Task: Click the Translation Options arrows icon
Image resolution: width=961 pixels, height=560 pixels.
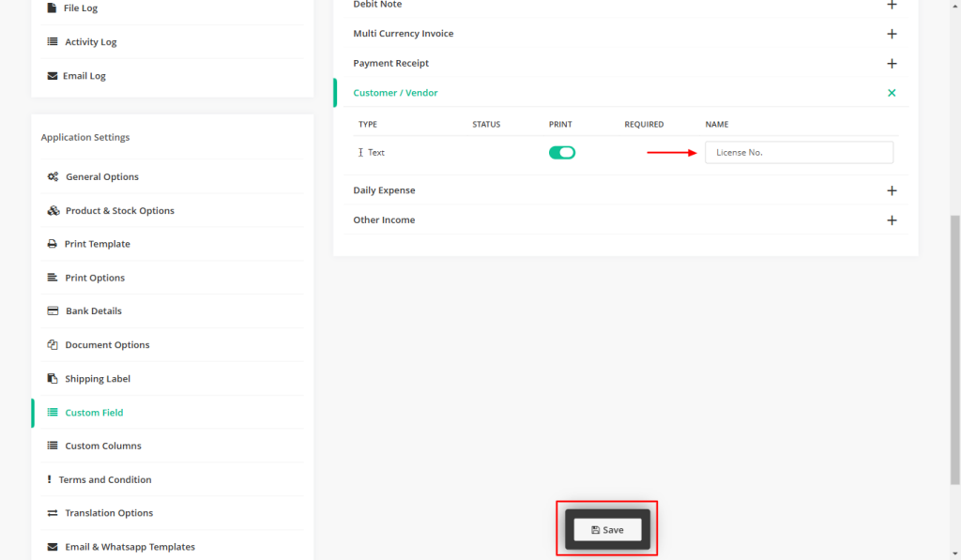Action: (53, 513)
